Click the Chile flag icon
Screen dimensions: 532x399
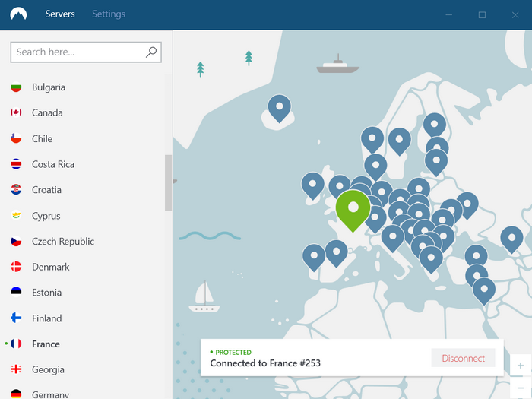coord(16,138)
